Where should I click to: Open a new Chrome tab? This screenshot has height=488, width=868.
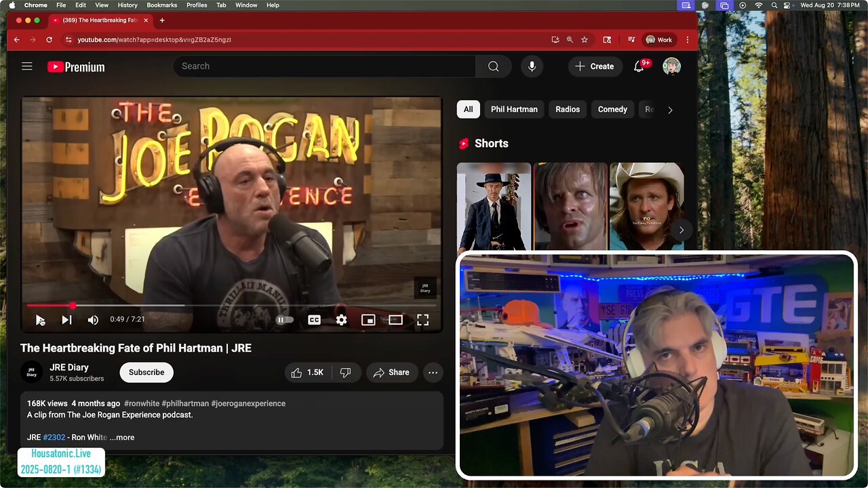162,20
